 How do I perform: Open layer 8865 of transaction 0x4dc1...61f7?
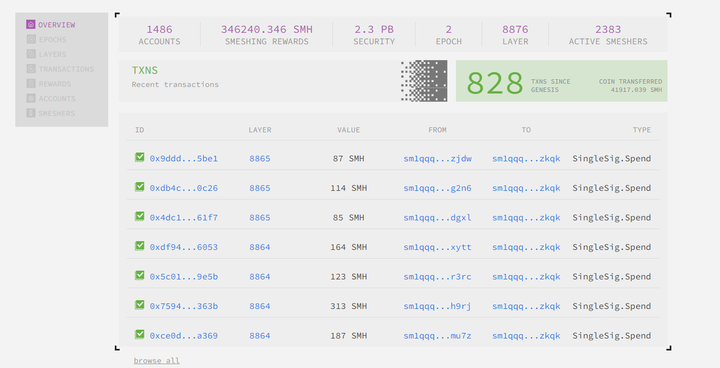tap(260, 217)
